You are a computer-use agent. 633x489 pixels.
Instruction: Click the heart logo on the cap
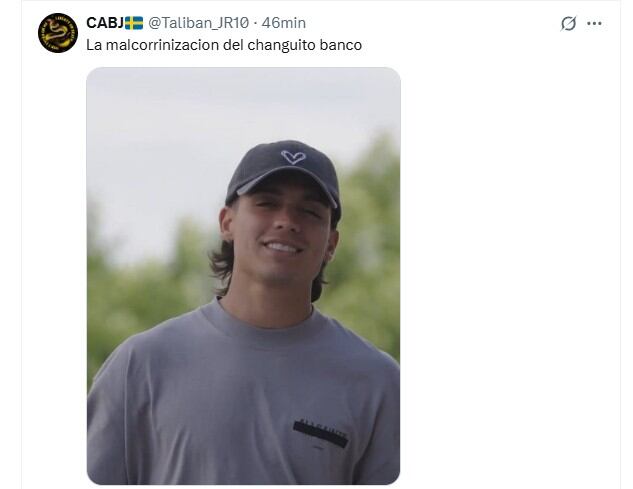click(x=293, y=157)
